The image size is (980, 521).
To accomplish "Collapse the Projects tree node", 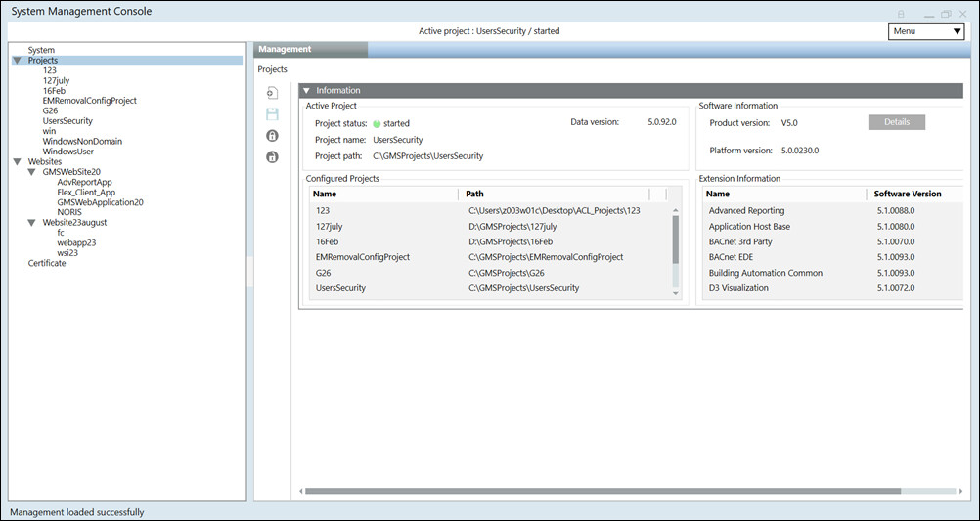I will [18, 61].
